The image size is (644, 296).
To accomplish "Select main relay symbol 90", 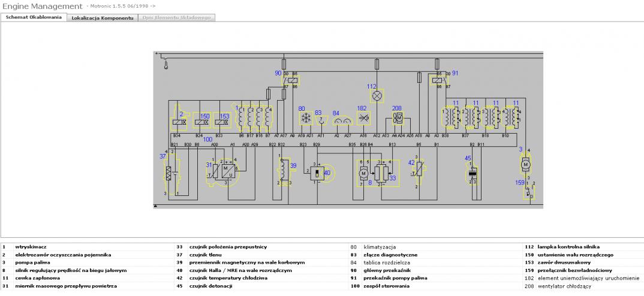I will pos(290,79).
